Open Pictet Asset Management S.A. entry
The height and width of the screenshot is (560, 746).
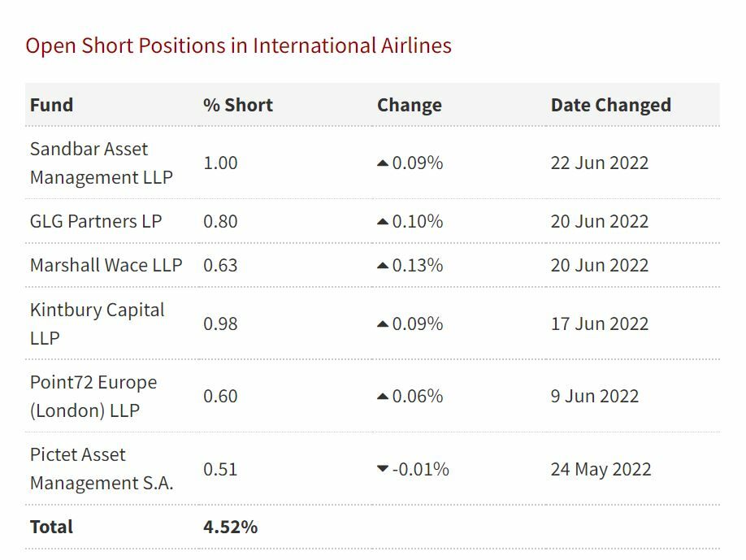point(102,469)
